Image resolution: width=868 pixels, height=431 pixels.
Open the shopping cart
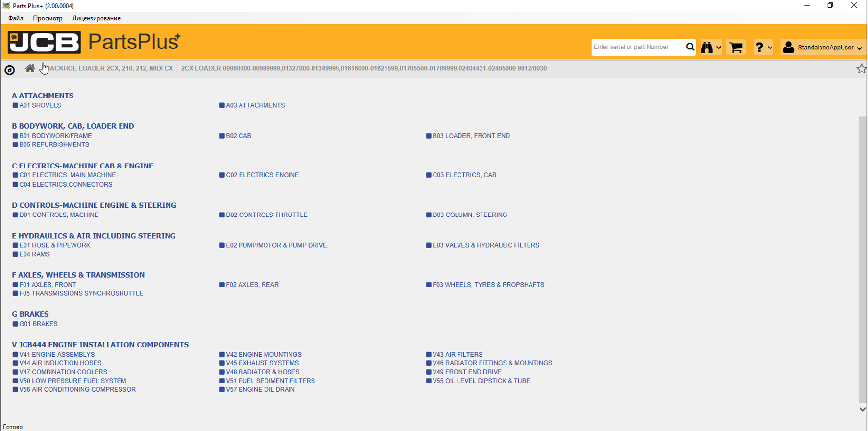tap(736, 48)
